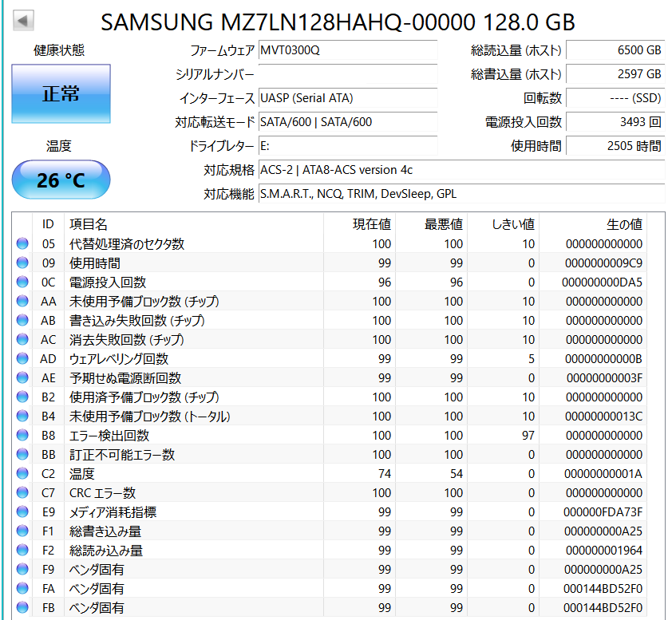Select the 訂正不可能エラー数 row name
The width and height of the screenshot is (672, 620).
122,455
